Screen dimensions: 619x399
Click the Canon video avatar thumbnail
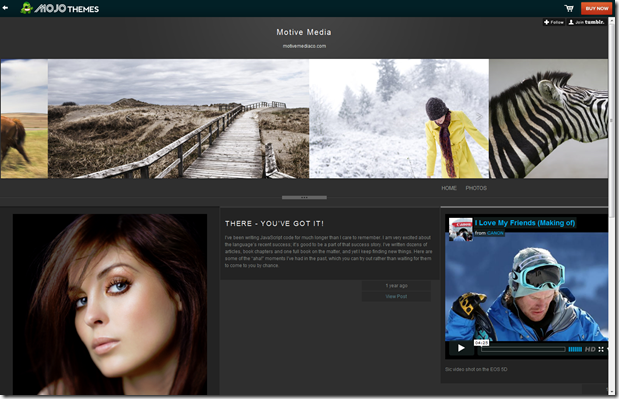(x=460, y=229)
